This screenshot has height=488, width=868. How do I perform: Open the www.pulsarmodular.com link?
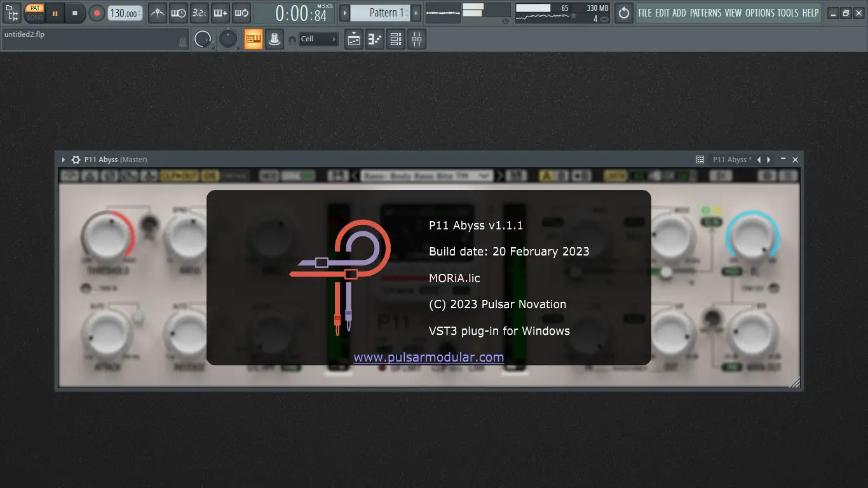pos(429,357)
